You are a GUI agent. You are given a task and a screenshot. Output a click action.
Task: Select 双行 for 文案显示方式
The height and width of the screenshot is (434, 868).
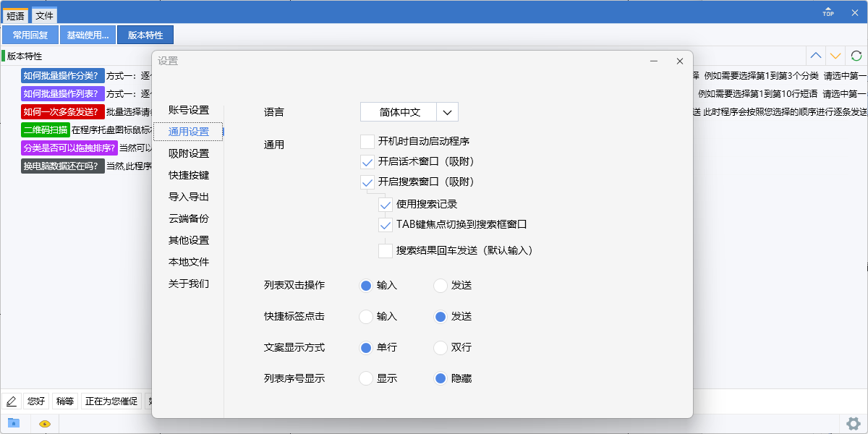coord(441,347)
